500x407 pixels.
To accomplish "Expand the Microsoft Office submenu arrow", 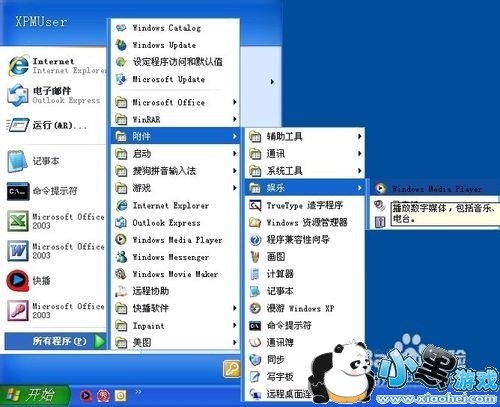I will [x=235, y=102].
